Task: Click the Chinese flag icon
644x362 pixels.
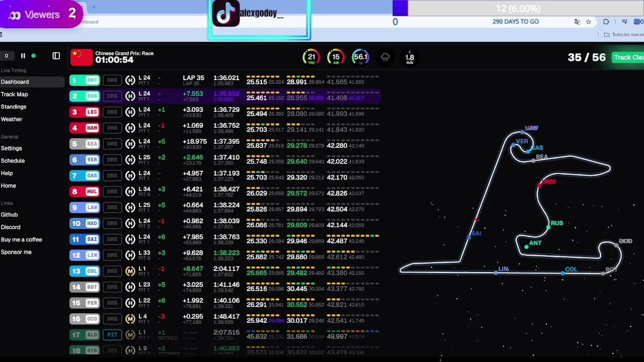Action: tap(82, 57)
